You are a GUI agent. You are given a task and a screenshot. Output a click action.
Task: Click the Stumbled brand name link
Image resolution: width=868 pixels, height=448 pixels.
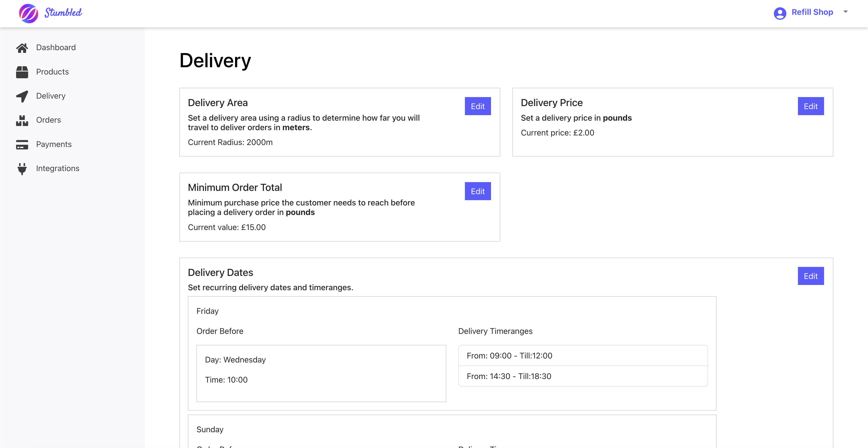click(x=63, y=13)
